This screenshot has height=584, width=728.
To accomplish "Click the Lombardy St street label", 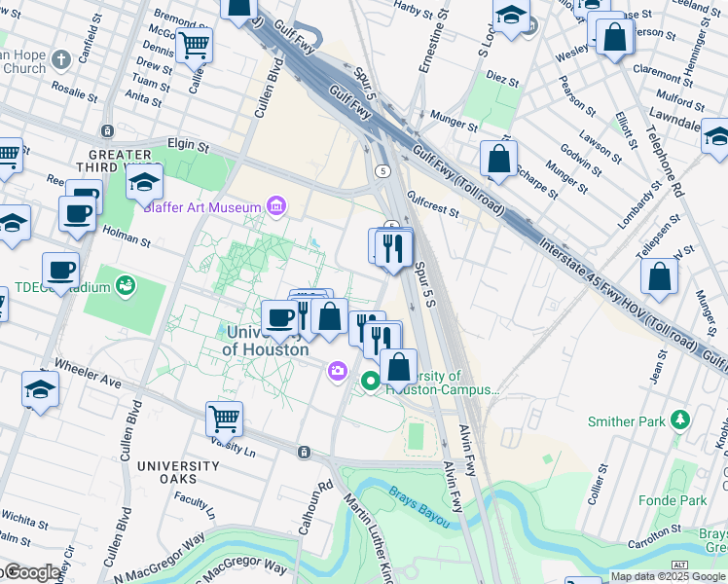I will [639, 204].
